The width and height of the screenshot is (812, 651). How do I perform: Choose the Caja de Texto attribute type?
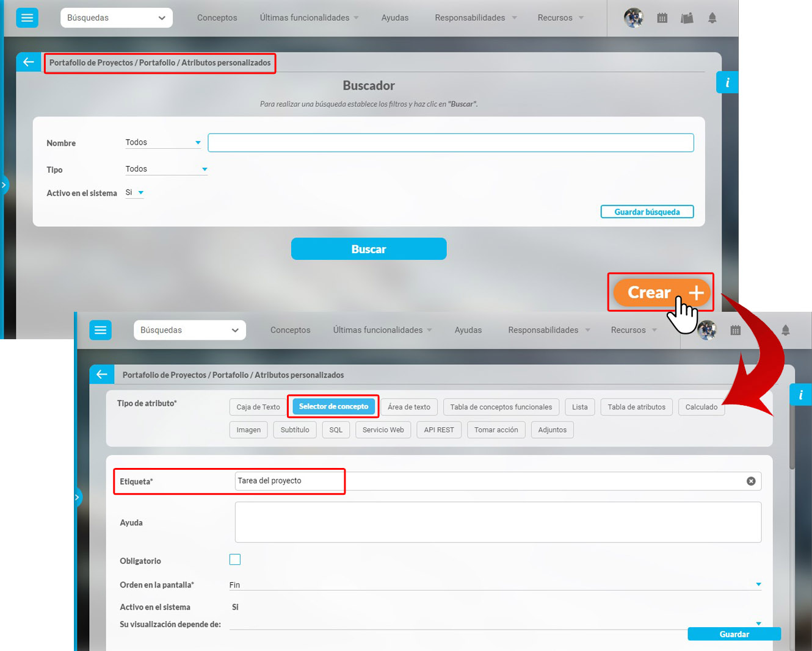(258, 407)
